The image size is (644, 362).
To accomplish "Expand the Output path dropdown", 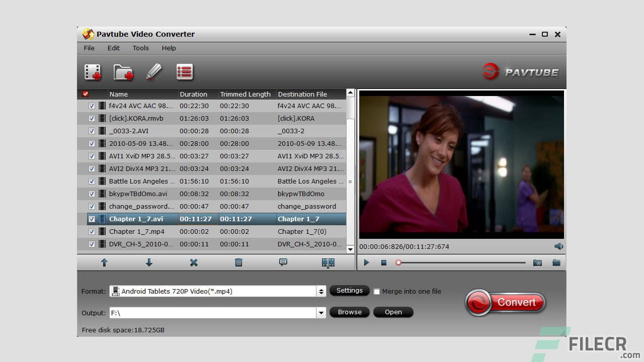I will [321, 312].
